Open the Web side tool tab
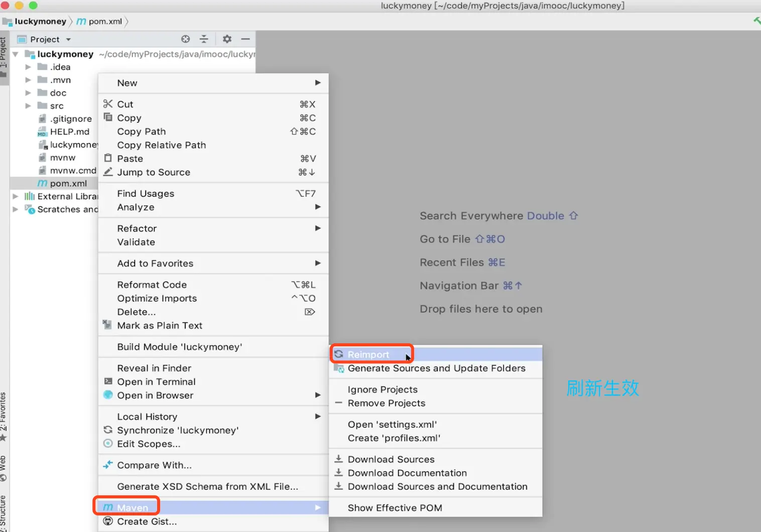The width and height of the screenshot is (761, 532). click(x=4, y=468)
